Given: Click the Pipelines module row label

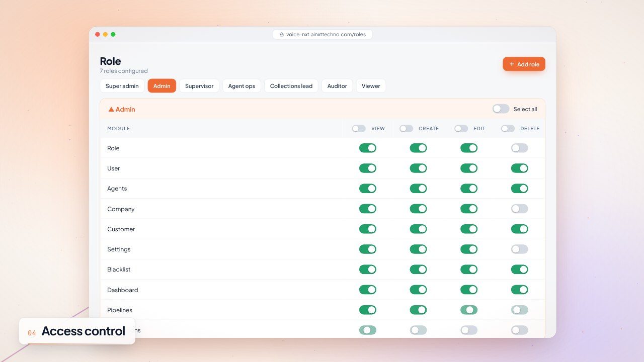Looking at the screenshot, I should [120, 310].
